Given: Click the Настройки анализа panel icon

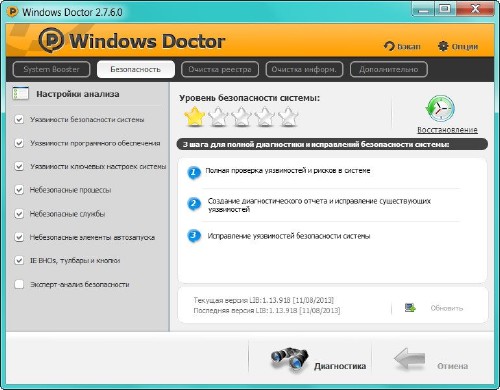Looking at the screenshot, I should (20, 94).
